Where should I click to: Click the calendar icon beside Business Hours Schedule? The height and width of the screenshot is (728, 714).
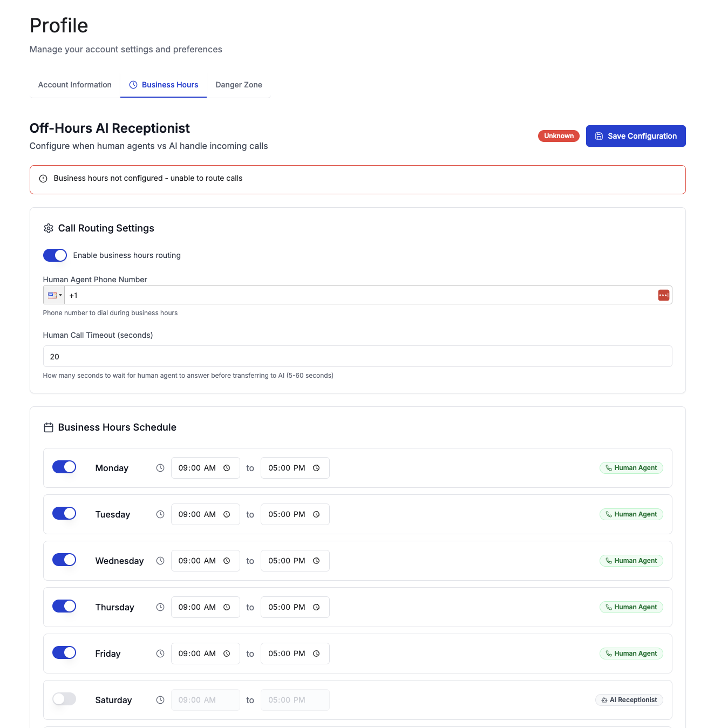click(x=49, y=427)
